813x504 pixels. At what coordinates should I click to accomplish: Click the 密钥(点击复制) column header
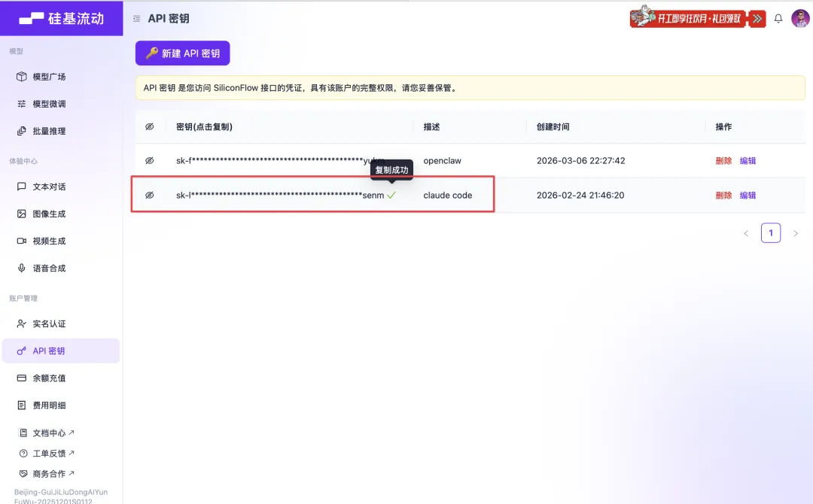204,126
